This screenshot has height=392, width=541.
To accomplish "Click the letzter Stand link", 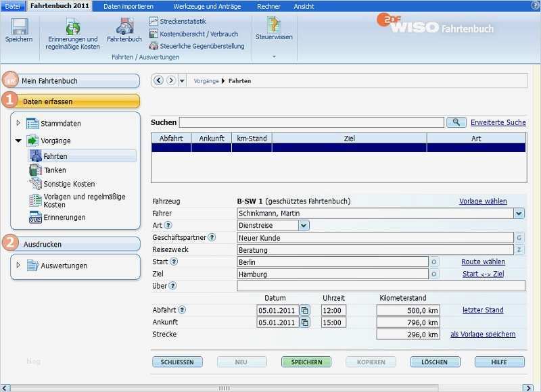I will 483,310.
